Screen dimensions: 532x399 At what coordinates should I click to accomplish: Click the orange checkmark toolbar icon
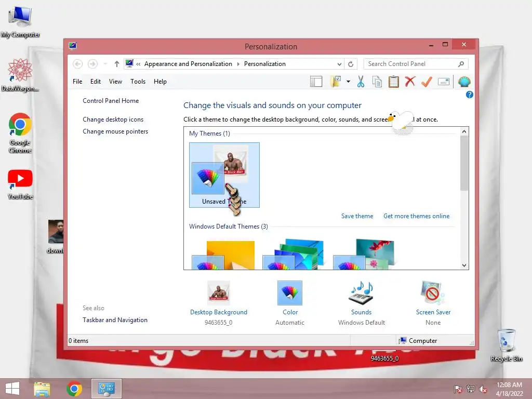pos(427,82)
